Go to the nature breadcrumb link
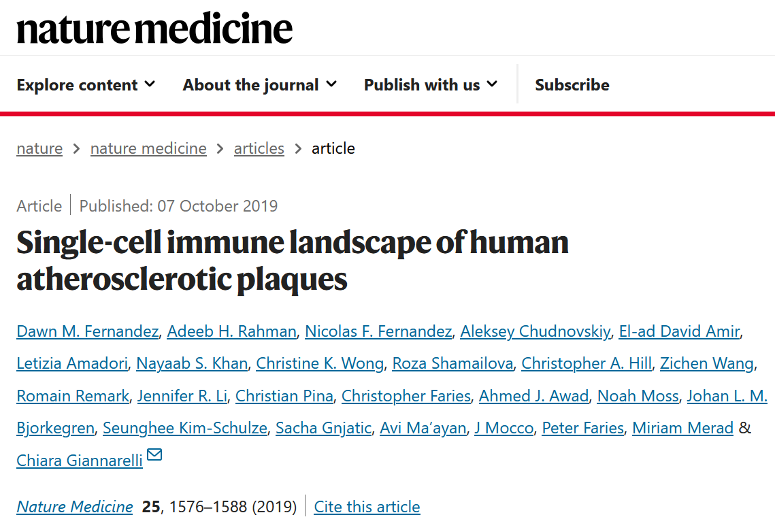 [39, 148]
